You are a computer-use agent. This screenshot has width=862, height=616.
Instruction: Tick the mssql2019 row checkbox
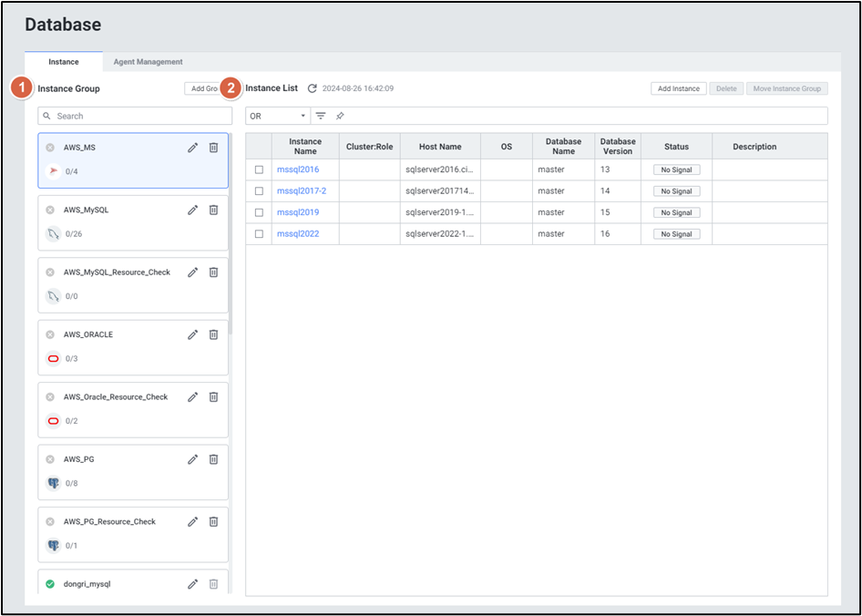coord(259,212)
